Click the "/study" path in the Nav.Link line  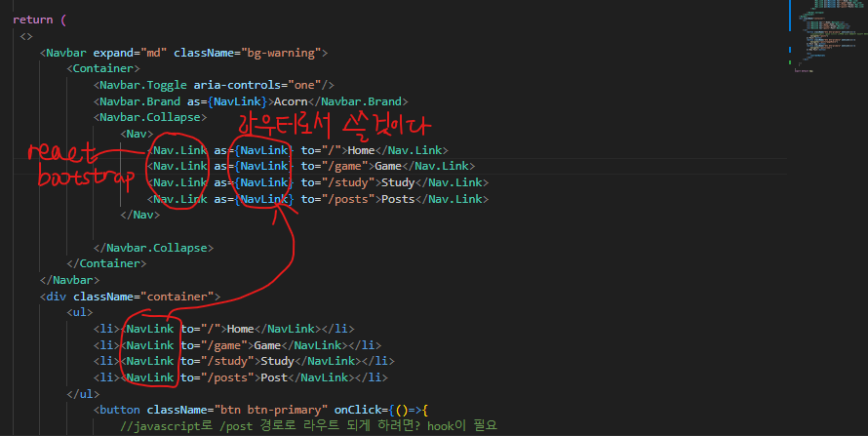tap(347, 182)
